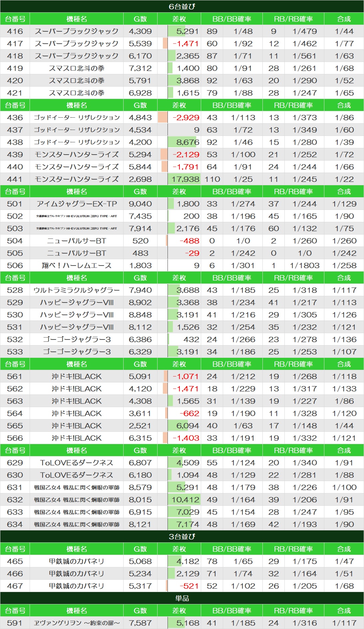Click machine number 417 cell

[15, 44]
